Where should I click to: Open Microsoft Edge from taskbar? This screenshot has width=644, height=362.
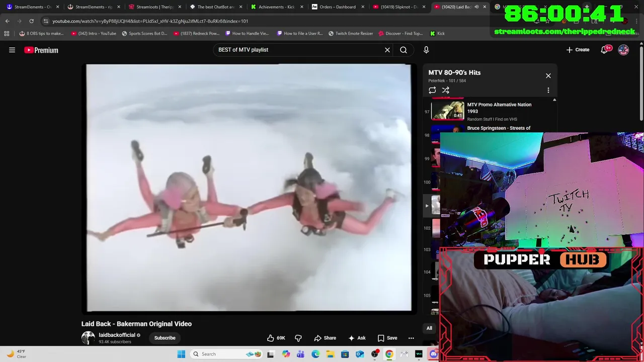(x=315, y=354)
